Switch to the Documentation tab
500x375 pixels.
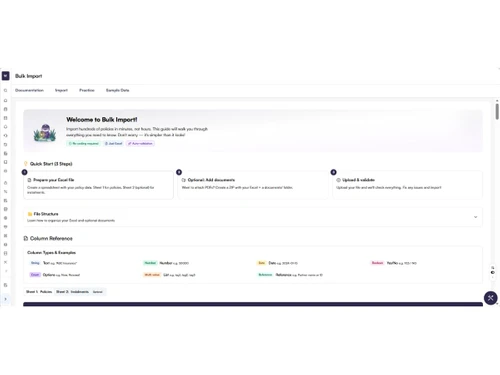click(29, 90)
